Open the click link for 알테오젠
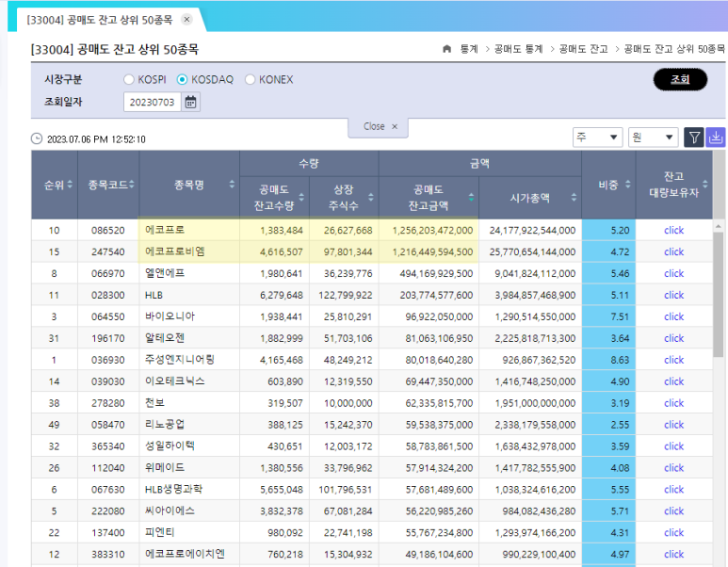Image resolution: width=728 pixels, height=567 pixels. (673, 338)
